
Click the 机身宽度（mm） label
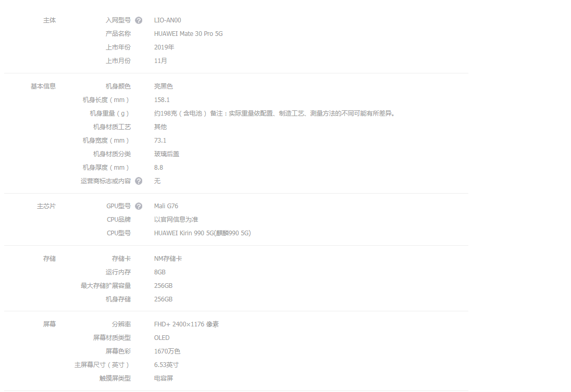[106, 141]
